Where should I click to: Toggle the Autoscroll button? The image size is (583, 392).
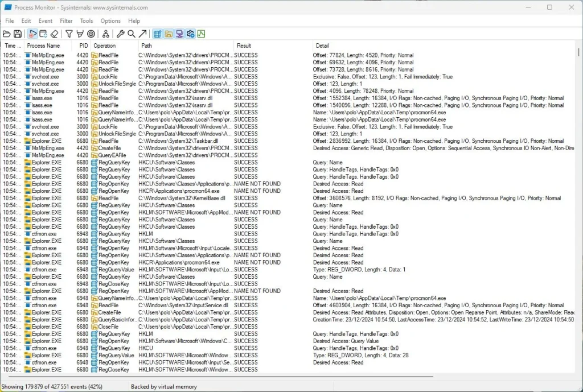click(x=43, y=34)
